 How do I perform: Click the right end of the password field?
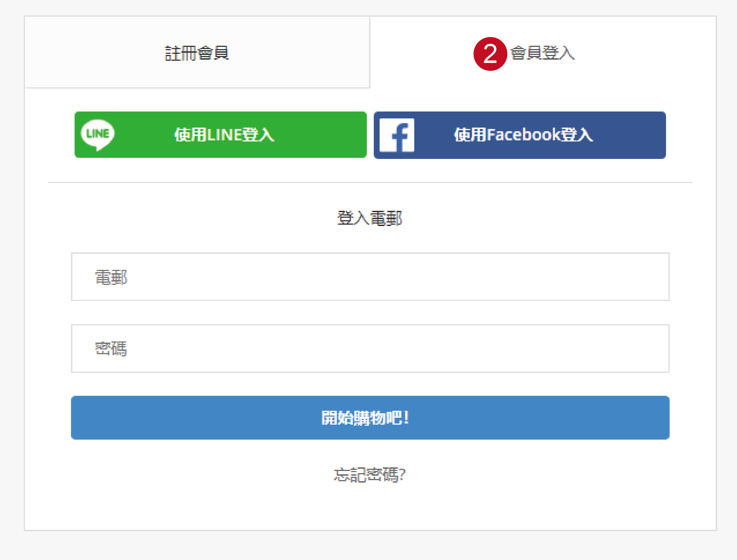coord(653,348)
